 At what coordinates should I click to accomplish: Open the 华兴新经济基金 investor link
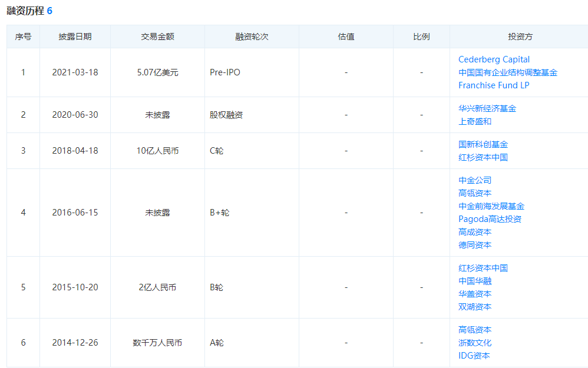pos(487,109)
